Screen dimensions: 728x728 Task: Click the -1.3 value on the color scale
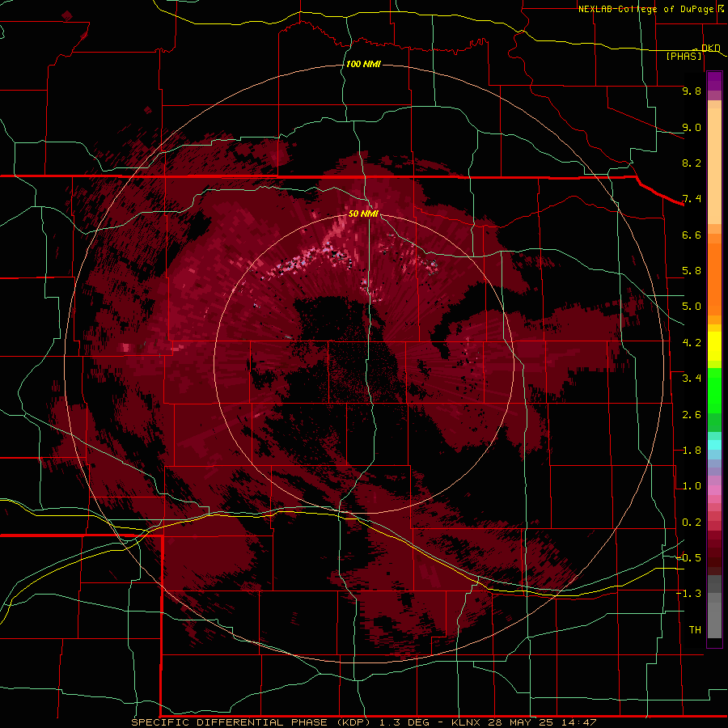pos(688,594)
